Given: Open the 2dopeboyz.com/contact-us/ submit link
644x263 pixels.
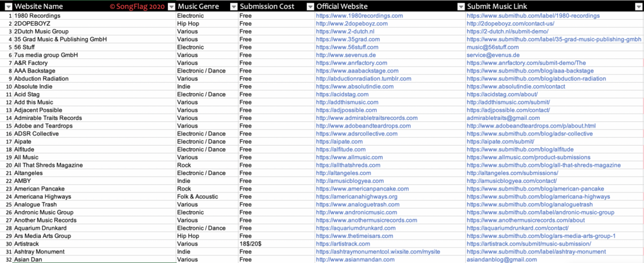Looking at the screenshot, I should pyautogui.click(x=511, y=24).
